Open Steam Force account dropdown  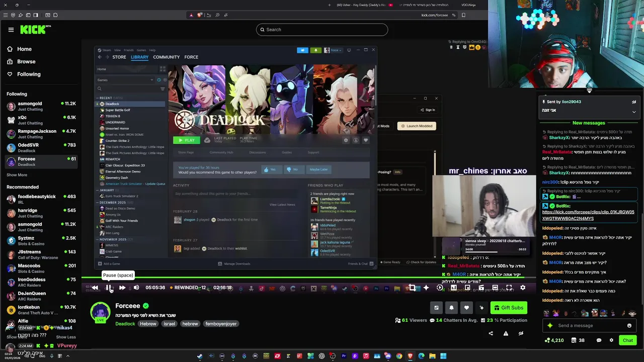[x=333, y=50]
